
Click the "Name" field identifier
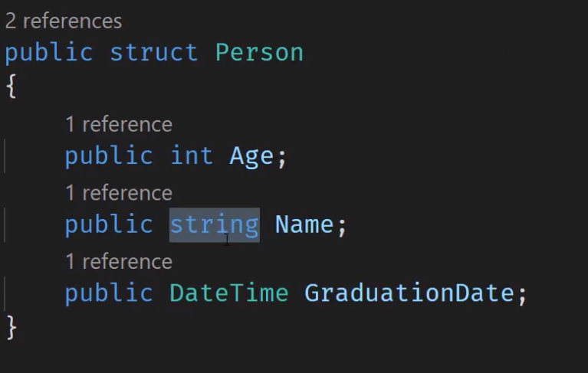coord(304,225)
